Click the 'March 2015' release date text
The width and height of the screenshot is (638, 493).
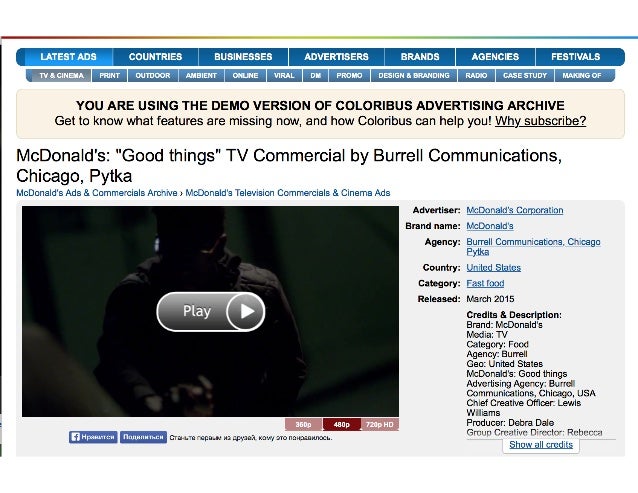pos(490,299)
